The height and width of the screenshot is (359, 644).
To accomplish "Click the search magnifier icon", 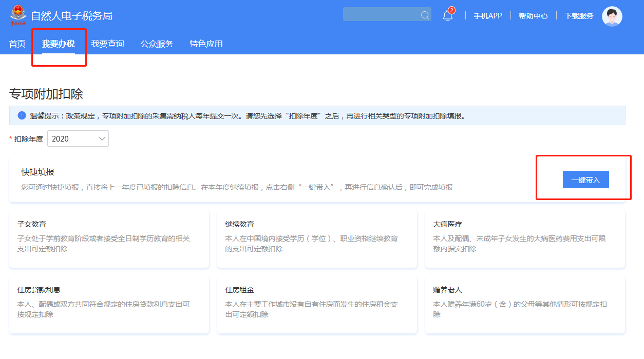I will click(x=425, y=15).
